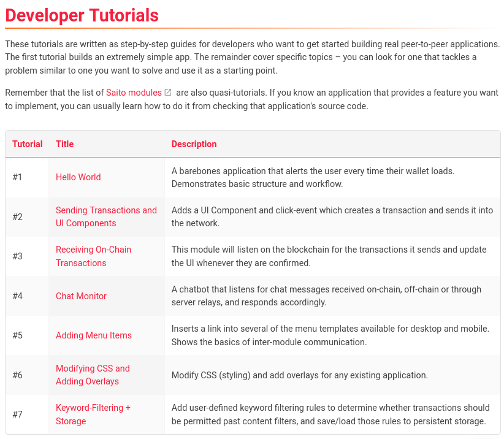This screenshot has width=504, height=439.
Task: Click the external-link icon beside Saito modules
Action: tap(168, 93)
